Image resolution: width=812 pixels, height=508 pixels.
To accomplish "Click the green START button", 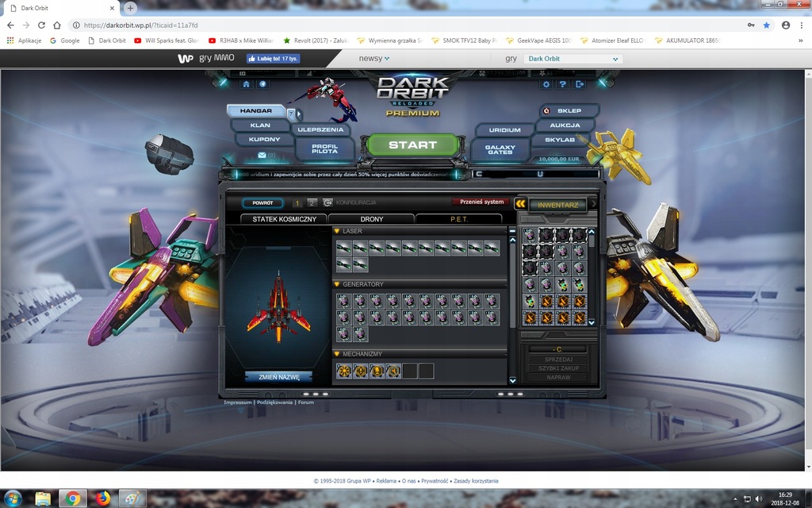I will coord(412,145).
